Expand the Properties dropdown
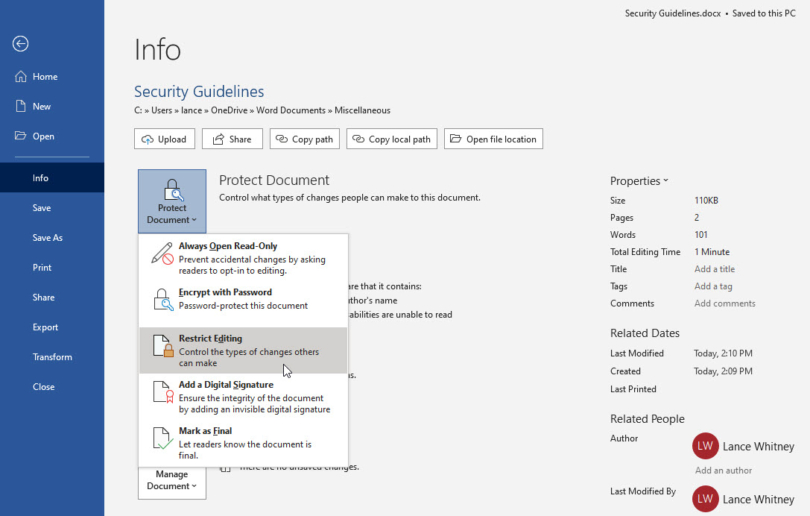810x516 pixels. coord(639,181)
